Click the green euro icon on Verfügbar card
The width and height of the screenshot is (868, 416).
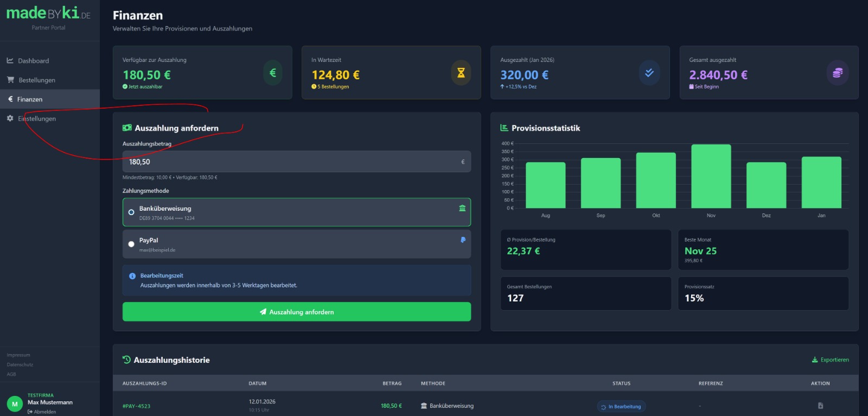click(x=273, y=73)
